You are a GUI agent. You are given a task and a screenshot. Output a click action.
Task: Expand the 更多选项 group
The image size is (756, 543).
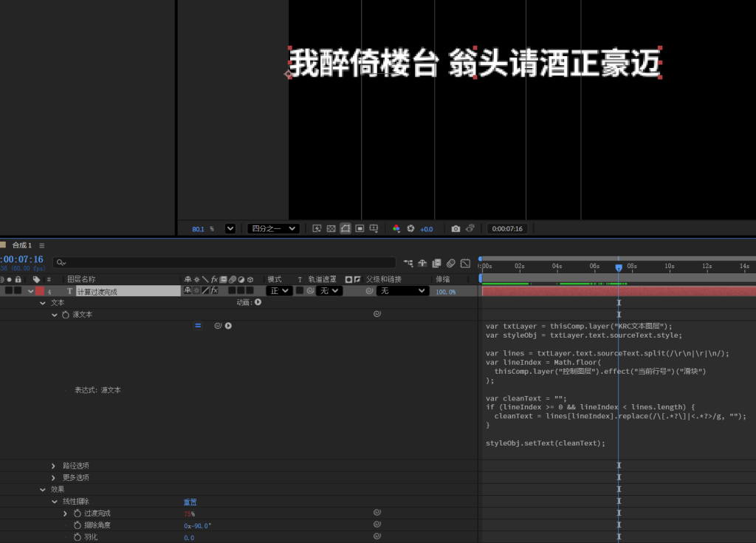(53, 478)
